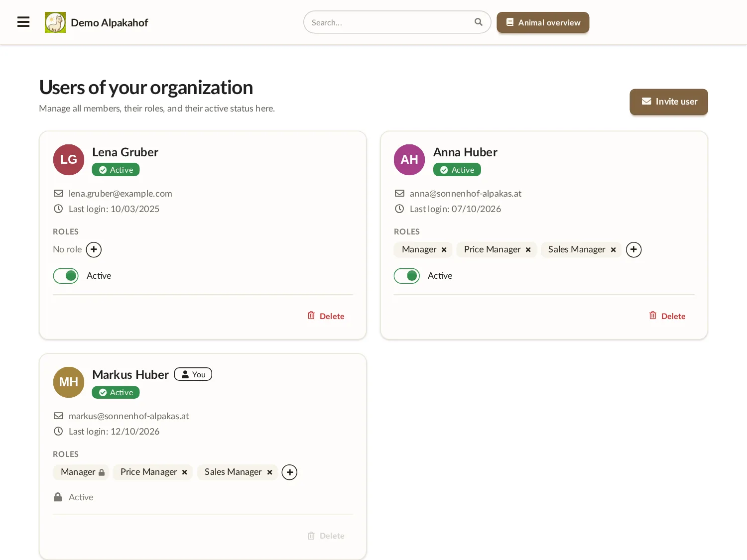Click Lena Gruber's green Active badge

tap(116, 170)
